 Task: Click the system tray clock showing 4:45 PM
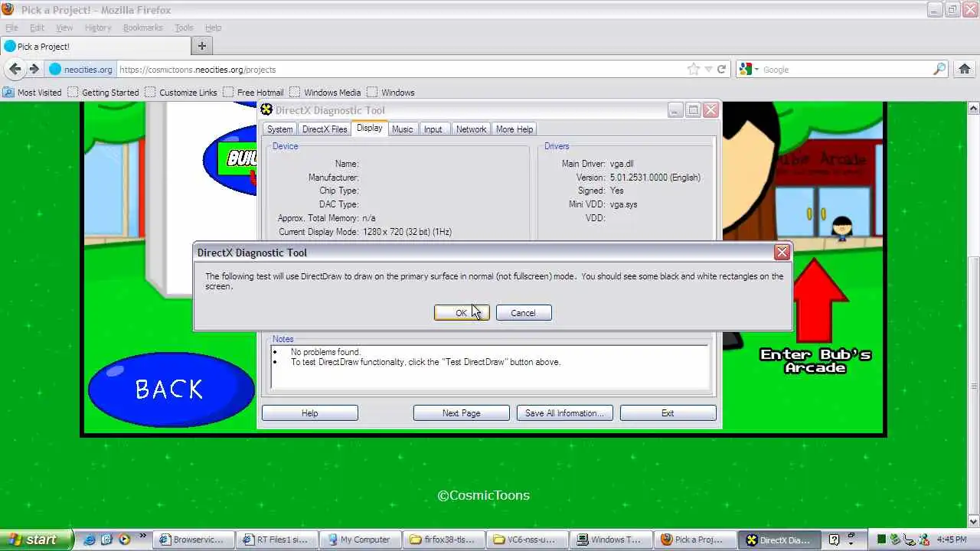pyautogui.click(x=952, y=540)
